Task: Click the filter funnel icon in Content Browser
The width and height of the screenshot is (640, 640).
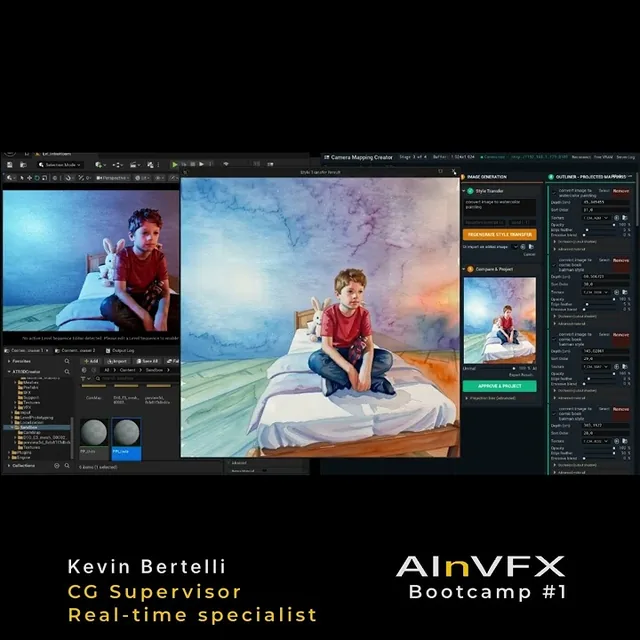Action: point(84,379)
